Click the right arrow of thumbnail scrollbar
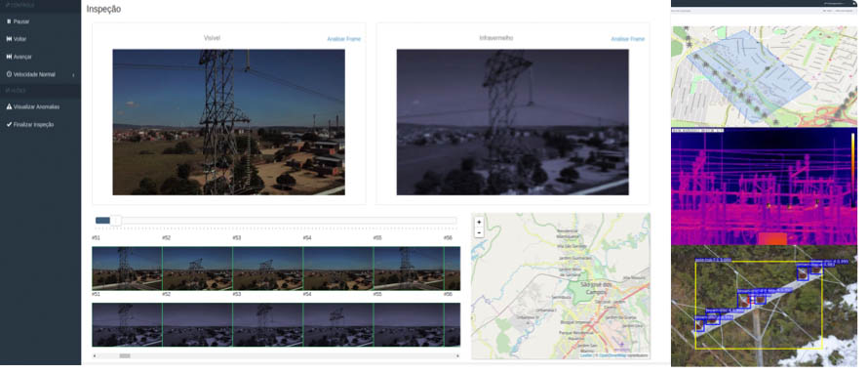The image size is (868, 374). click(x=457, y=355)
